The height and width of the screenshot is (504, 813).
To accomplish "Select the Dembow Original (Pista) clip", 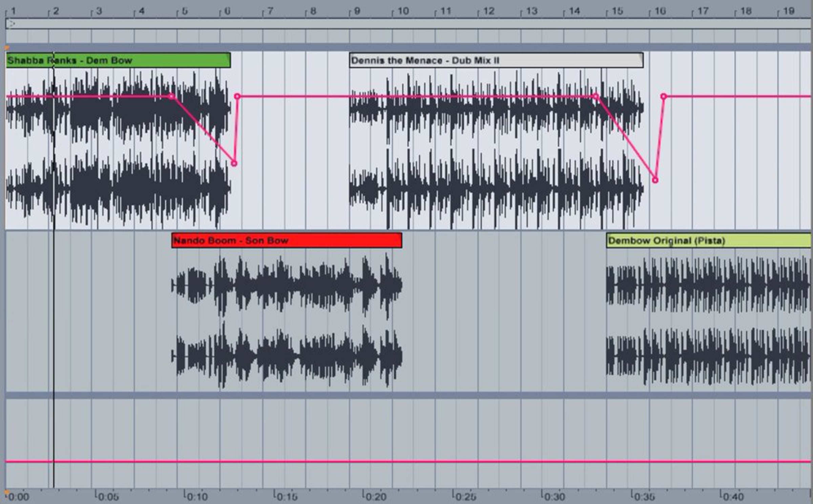I will (x=709, y=240).
